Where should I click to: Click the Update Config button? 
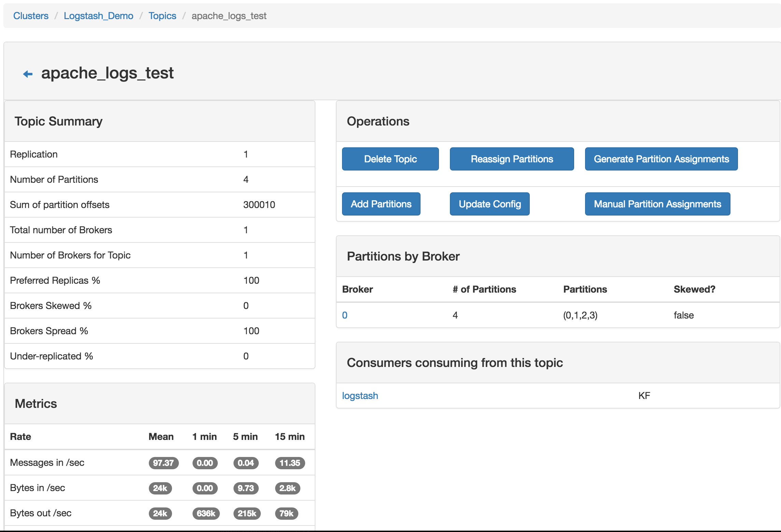click(x=490, y=204)
